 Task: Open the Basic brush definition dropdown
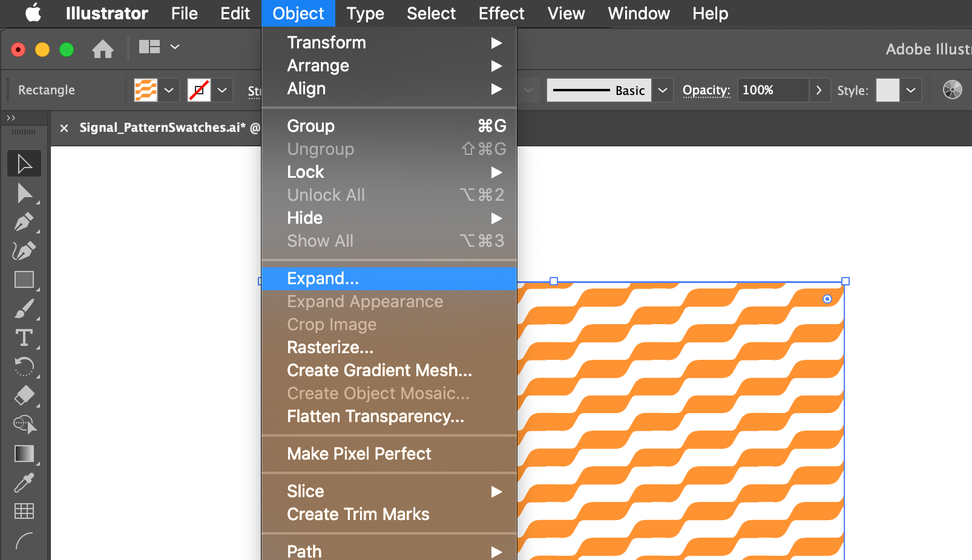coord(663,90)
